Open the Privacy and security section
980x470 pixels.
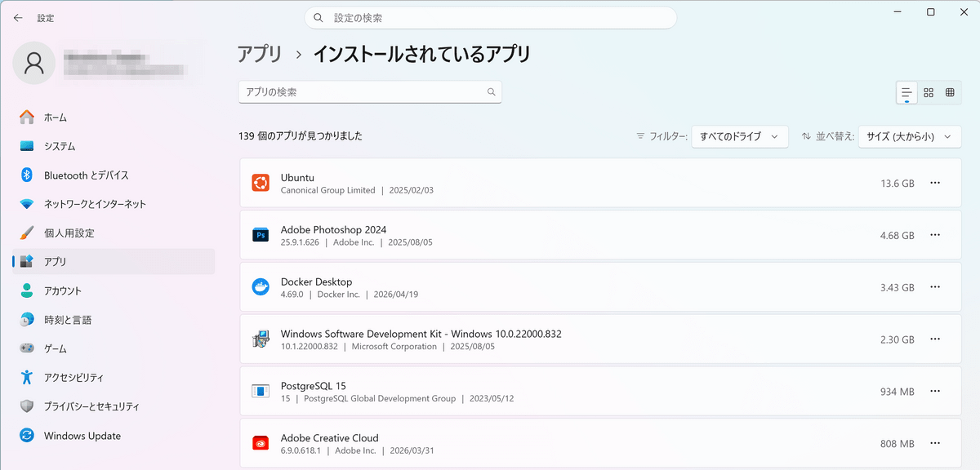[x=91, y=406]
